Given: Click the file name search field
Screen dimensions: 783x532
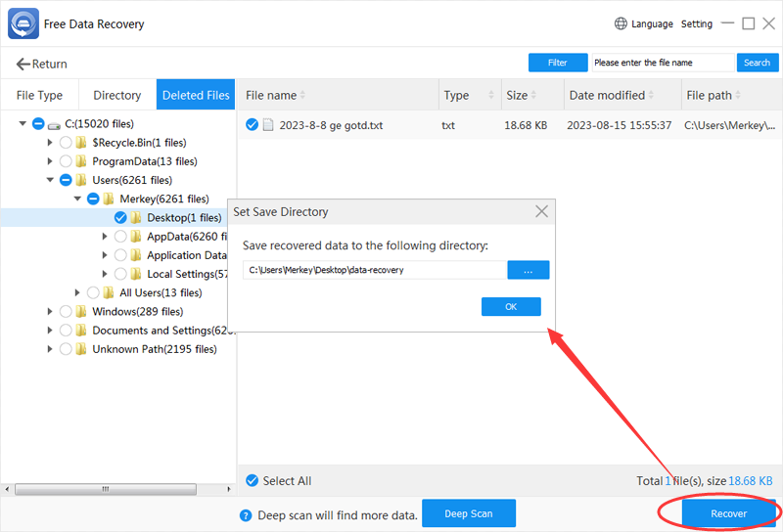Looking at the screenshot, I should click(x=663, y=63).
